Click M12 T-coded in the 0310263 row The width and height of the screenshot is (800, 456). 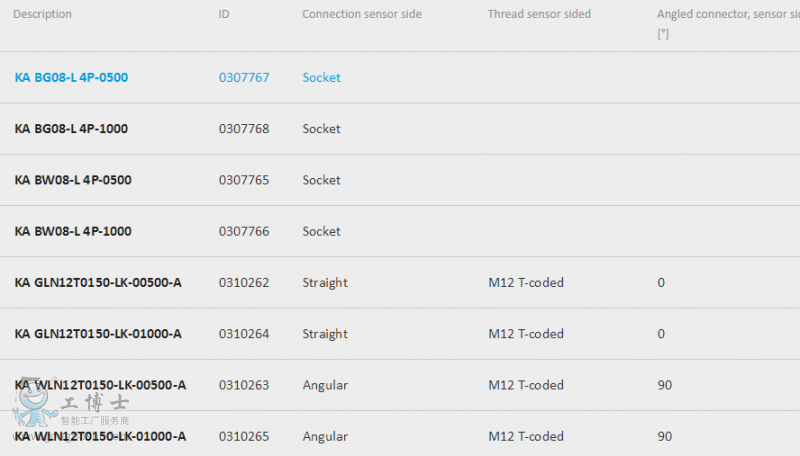tap(526, 385)
